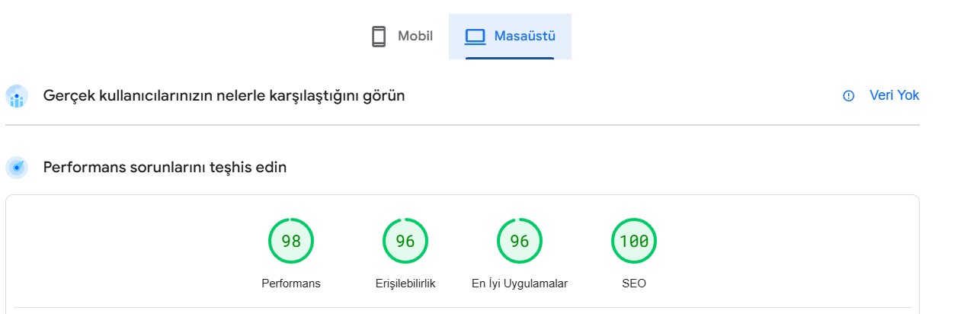Image resolution: width=980 pixels, height=314 pixels.
Task: Open the Veri Yok link
Action: coord(894,95)
